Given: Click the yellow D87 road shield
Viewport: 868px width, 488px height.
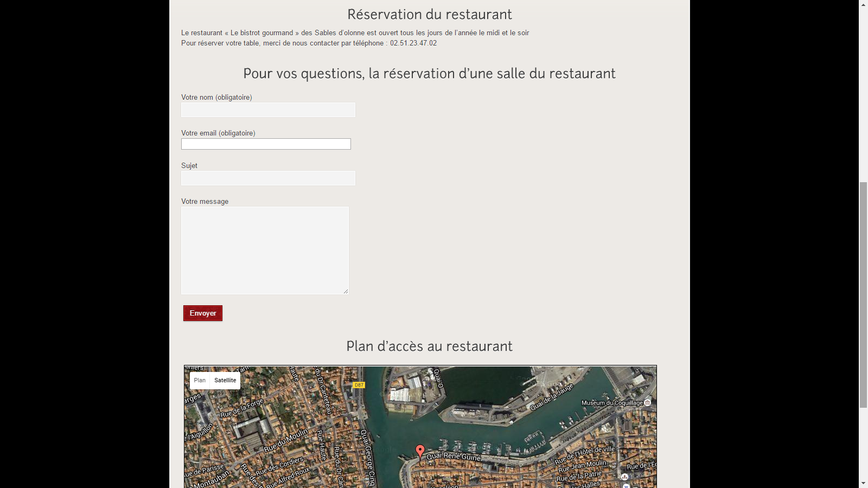Looking at the screenshot, I should coord(359,385).
